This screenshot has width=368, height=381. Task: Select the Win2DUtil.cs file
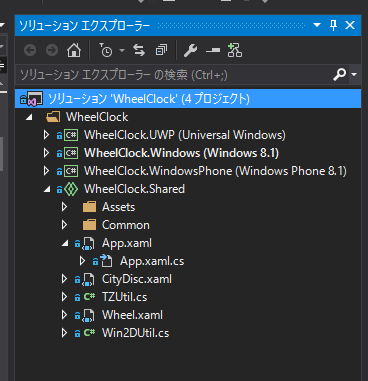point(135,333)
